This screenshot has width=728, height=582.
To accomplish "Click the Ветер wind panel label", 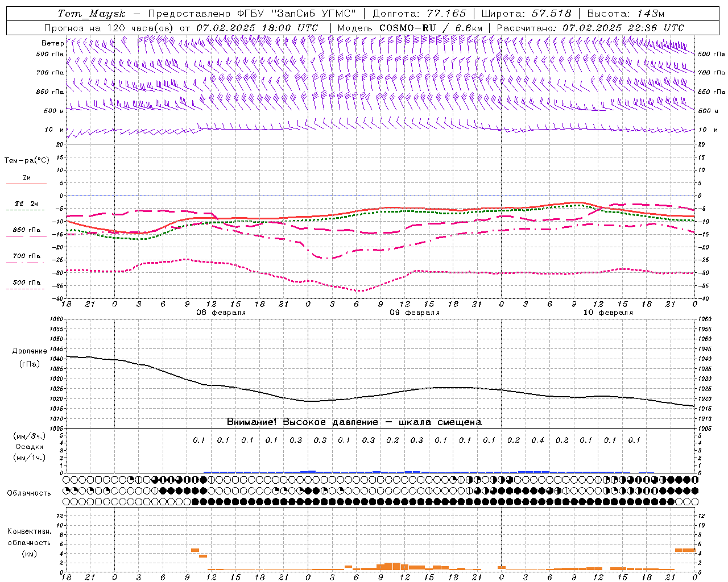I will click(53, 43).
